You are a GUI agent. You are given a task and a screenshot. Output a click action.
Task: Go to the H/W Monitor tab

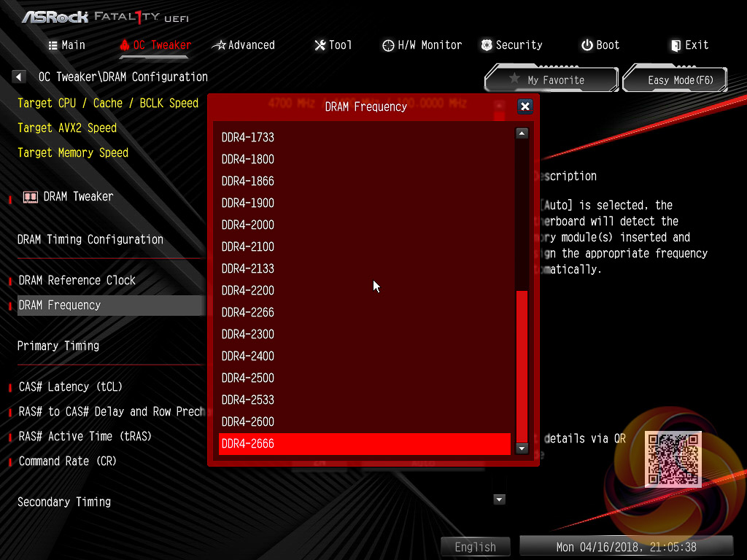tap(422, 45)
